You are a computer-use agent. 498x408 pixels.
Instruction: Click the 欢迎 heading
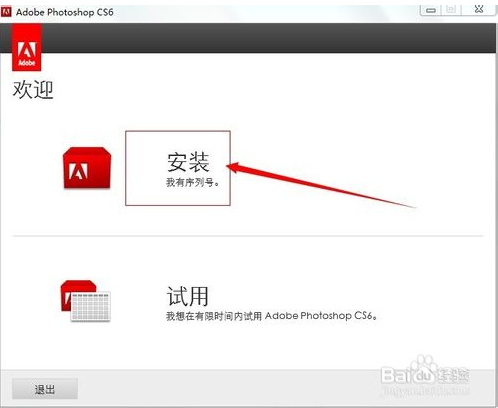click(x=33, y=89)
